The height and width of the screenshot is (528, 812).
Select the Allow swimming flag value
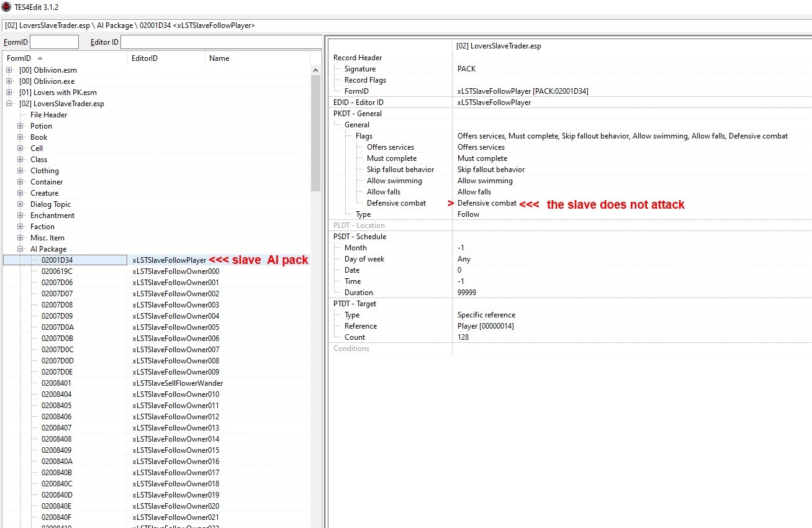point(485,181)
